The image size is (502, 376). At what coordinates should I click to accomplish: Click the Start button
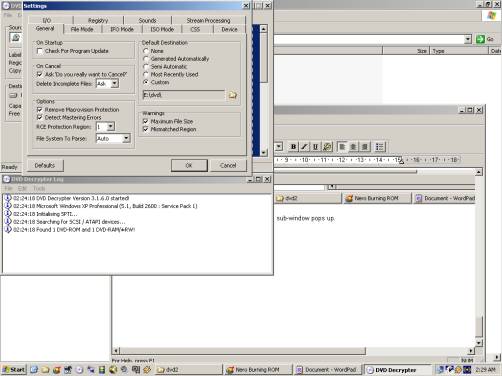[14, 370]
